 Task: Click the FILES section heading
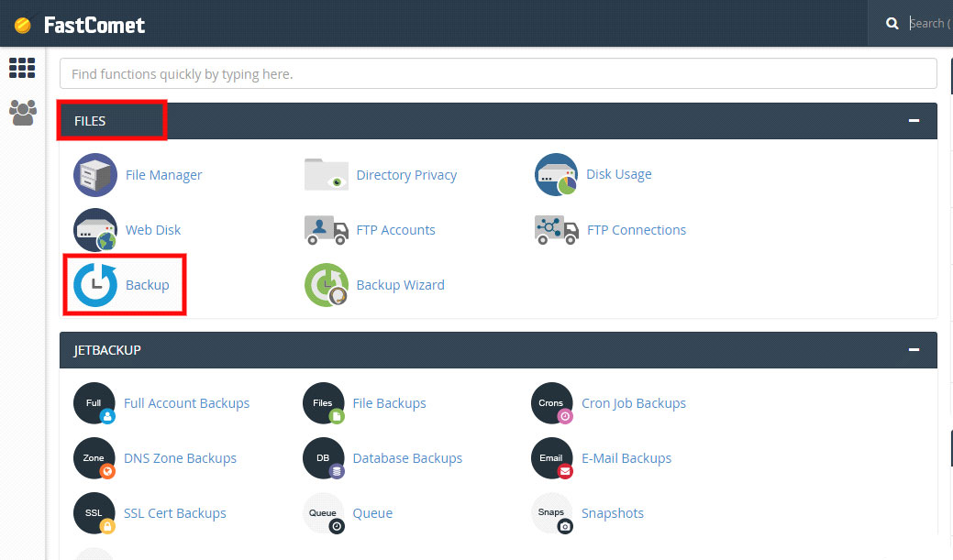(90, 121)
